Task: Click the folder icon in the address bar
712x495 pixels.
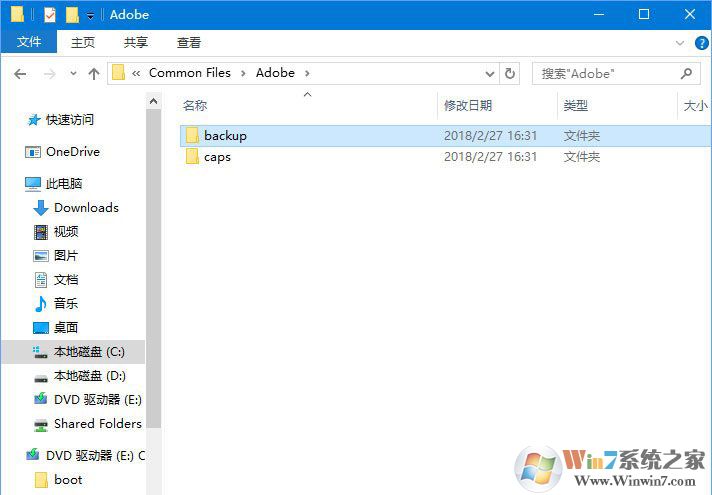Action: coord(119,73)
